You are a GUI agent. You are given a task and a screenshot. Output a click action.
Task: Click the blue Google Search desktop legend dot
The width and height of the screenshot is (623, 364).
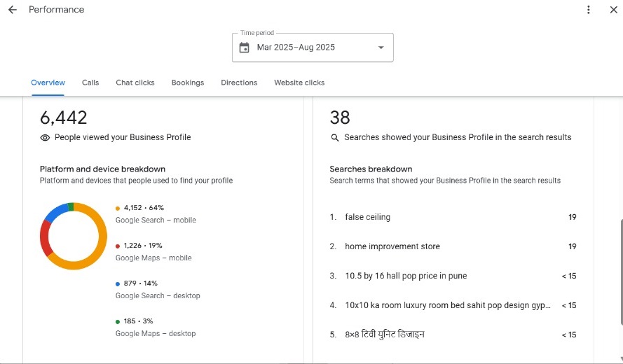[118, 283]
